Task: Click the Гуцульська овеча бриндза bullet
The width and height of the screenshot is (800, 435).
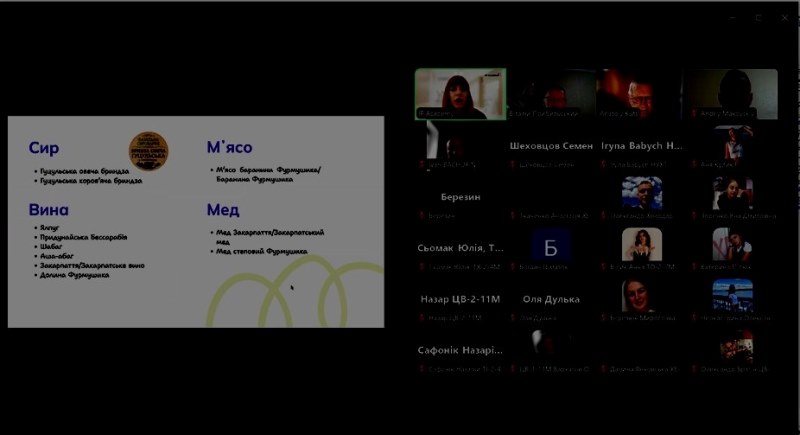Action: pos(84,171)
